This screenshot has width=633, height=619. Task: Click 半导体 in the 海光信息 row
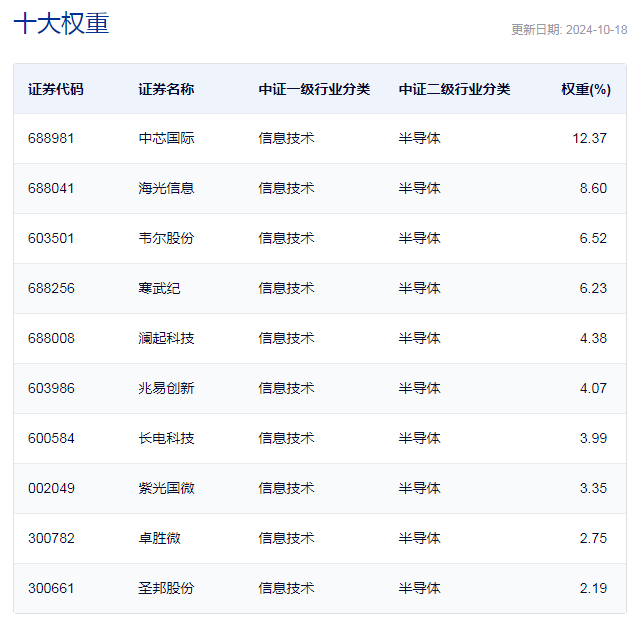[420, 189]
